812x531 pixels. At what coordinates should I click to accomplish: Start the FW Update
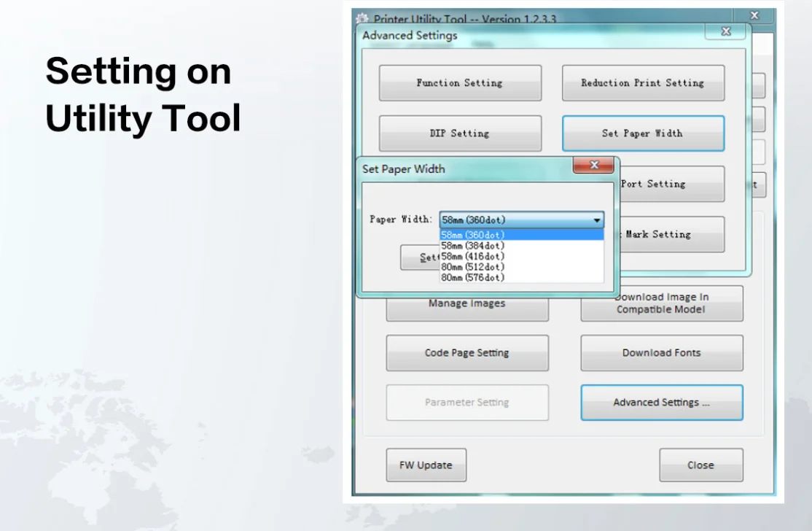click(426, 465)
